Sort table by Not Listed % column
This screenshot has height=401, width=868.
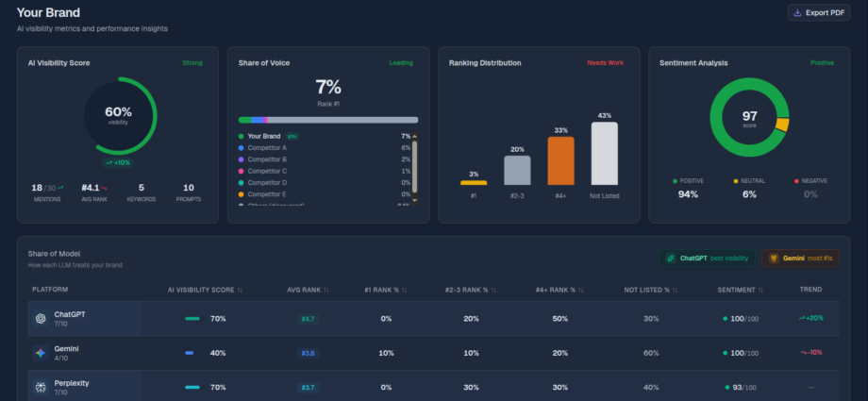click(651, 289)
